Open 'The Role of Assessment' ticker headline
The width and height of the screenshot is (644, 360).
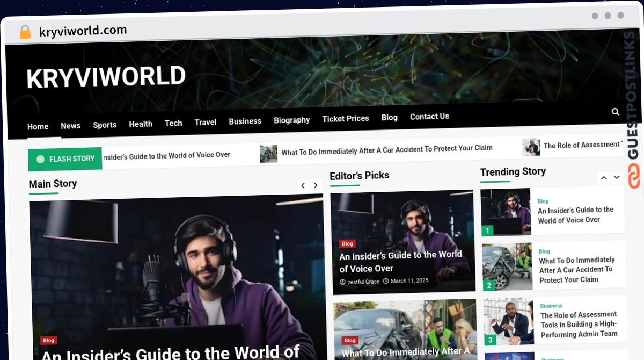pos(583,145)
